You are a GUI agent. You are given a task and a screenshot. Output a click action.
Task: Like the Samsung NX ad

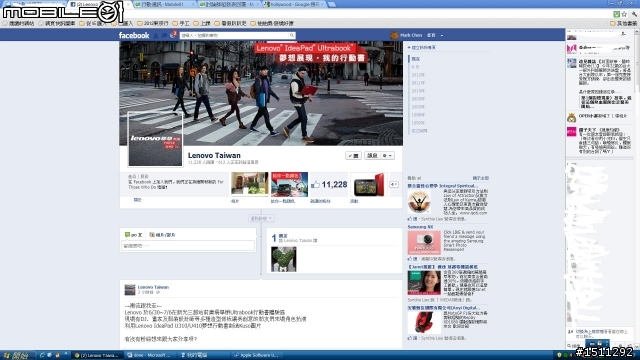(415, 259)
